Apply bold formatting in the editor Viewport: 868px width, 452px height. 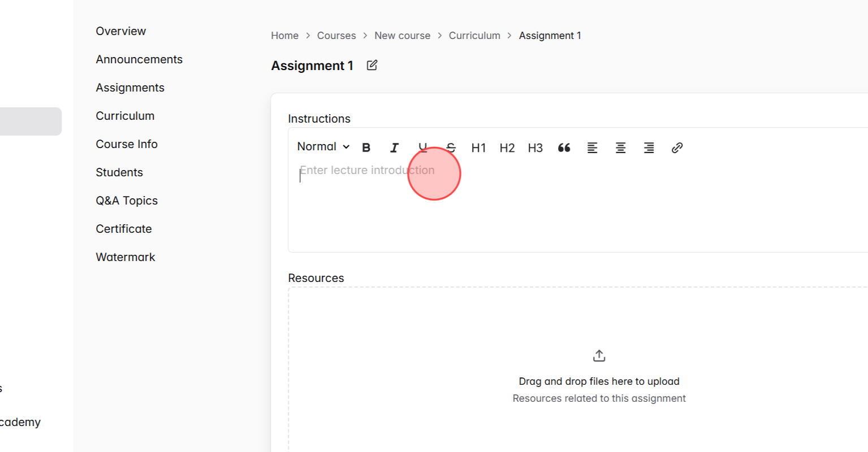366,147
